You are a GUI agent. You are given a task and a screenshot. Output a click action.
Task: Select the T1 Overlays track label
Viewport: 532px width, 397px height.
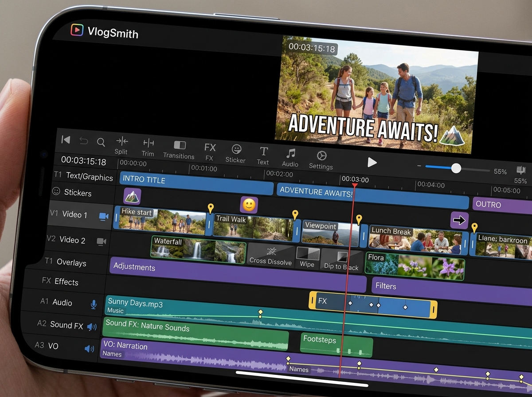click(x=66, y=262)
